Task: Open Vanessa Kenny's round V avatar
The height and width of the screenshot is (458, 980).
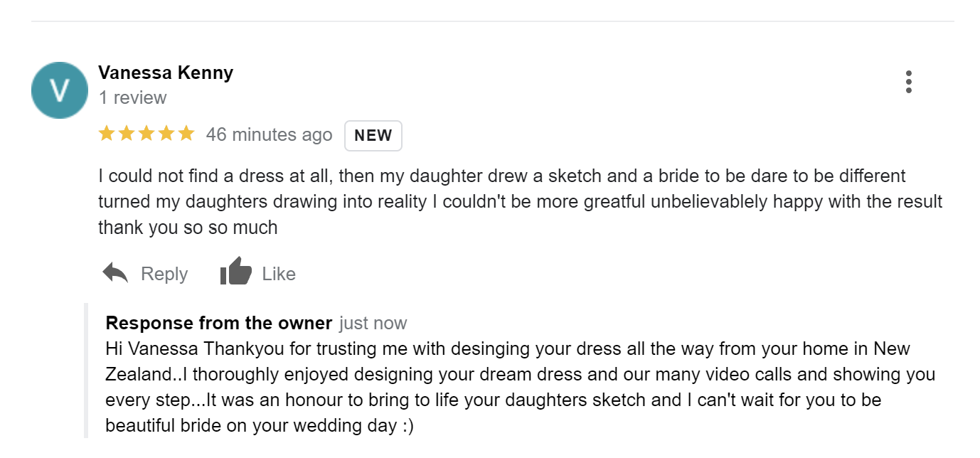Action: coord(60,90)
